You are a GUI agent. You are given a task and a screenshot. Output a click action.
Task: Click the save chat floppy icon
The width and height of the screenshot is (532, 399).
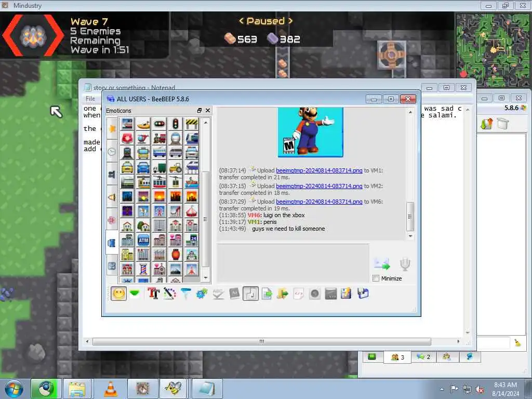point(363,294)
